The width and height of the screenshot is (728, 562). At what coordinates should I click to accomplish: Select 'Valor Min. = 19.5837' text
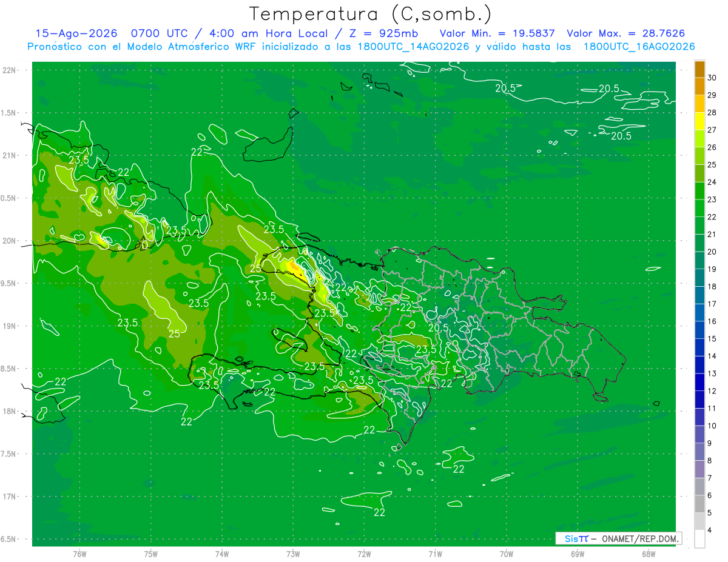tap(497, 33)
